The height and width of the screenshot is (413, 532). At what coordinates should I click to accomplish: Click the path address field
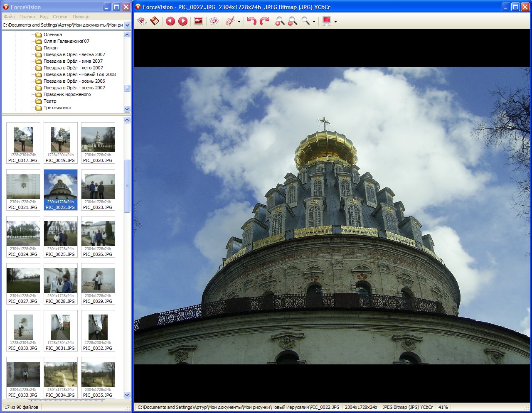(x=63, y=25)
